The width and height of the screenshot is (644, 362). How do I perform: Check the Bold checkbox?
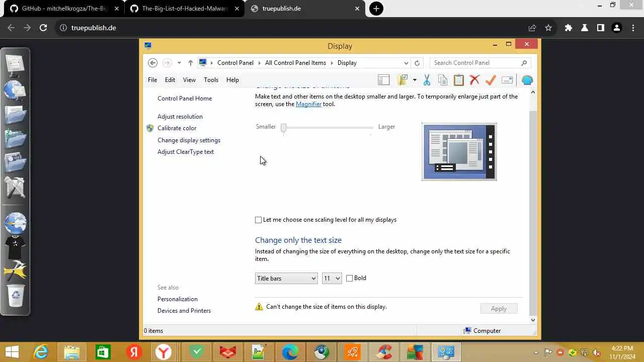click(349, 278)
